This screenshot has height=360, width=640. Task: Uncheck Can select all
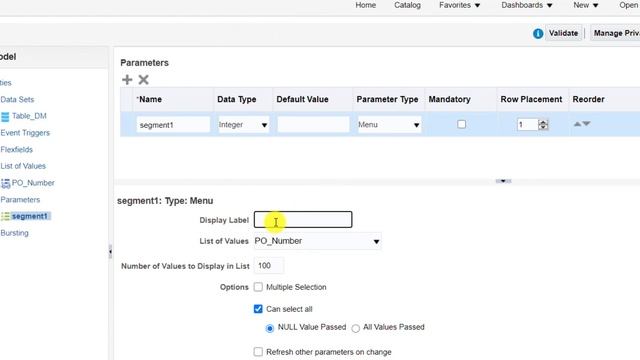258,309
